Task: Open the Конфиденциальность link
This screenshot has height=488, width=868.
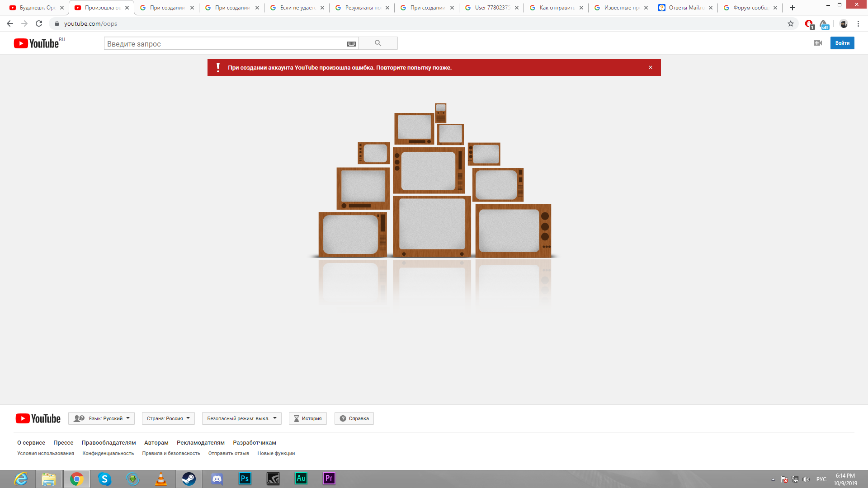Action: point(108,453)
